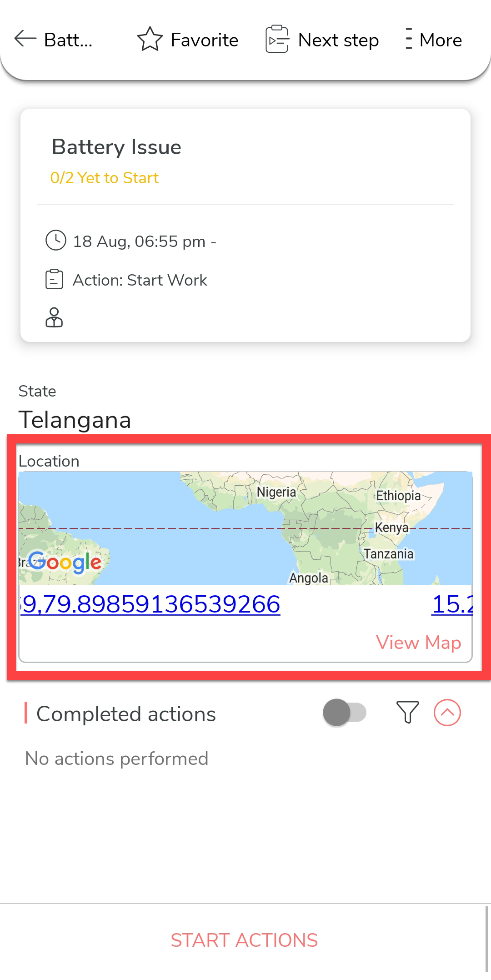The height and width of the screenshot is (980, 491).
Task: Click the Google logo on map
Action: [65, 562]
